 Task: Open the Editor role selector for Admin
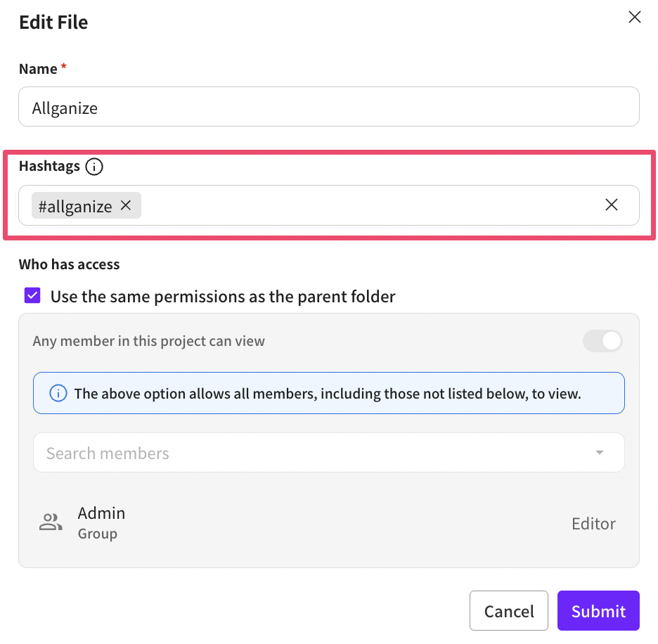pos(593,524)
